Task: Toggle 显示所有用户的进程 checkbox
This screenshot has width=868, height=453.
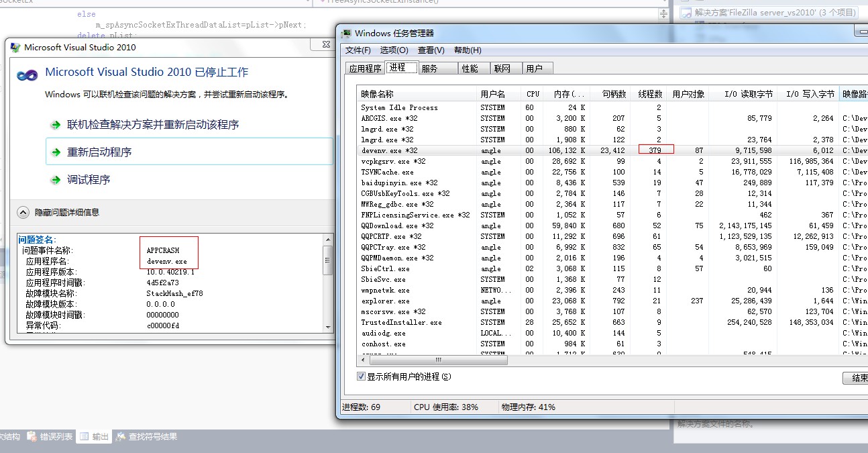Action: click(362, 376)
